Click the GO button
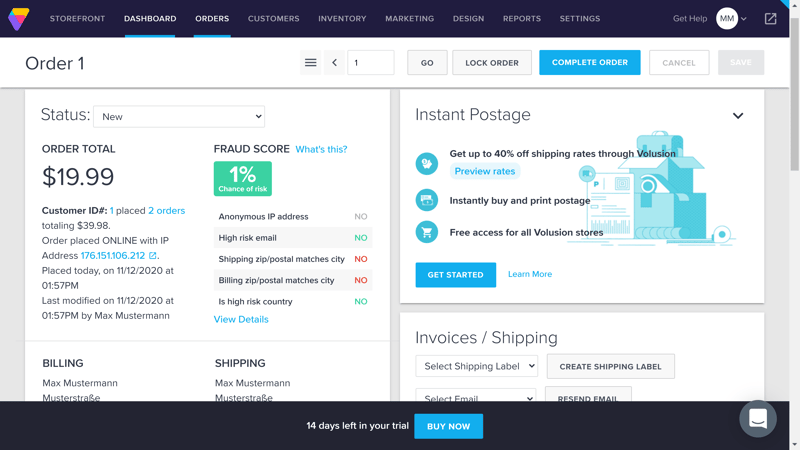Viewport: 800px width, 450px height. click(427, 63)
